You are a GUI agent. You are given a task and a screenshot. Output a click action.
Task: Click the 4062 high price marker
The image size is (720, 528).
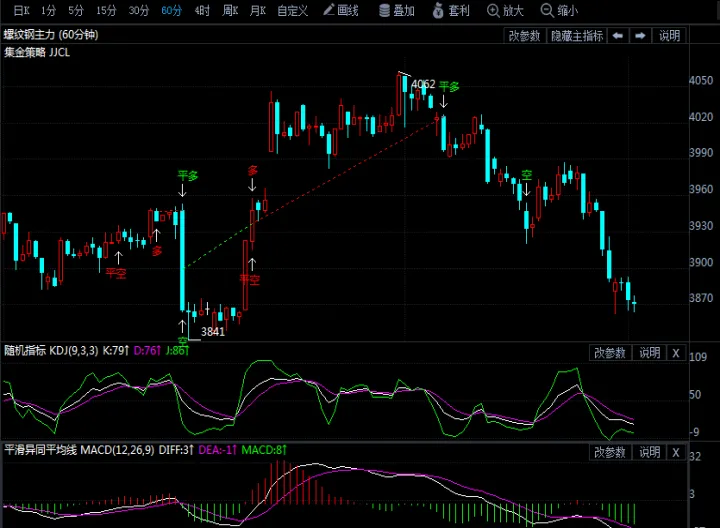coord(423,85)
